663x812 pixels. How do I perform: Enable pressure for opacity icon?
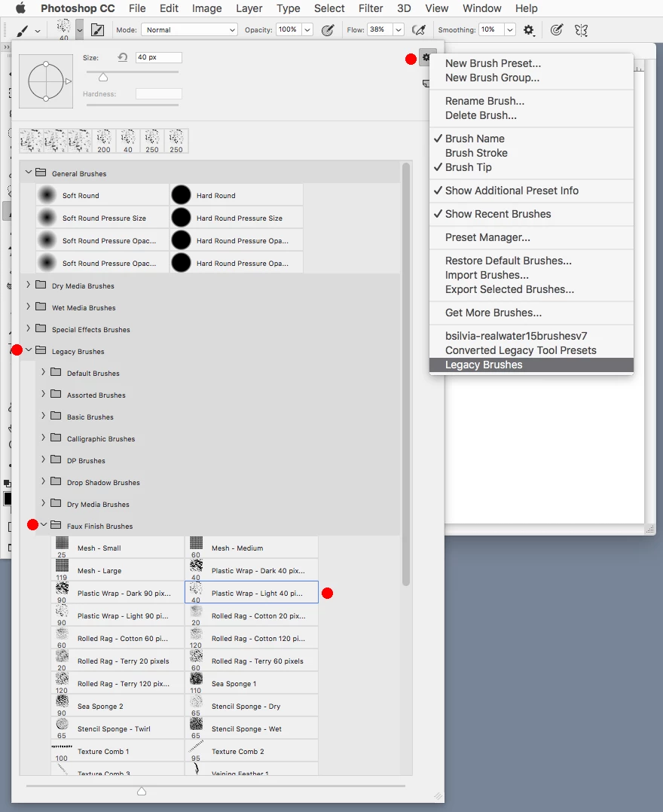[328, 30]
